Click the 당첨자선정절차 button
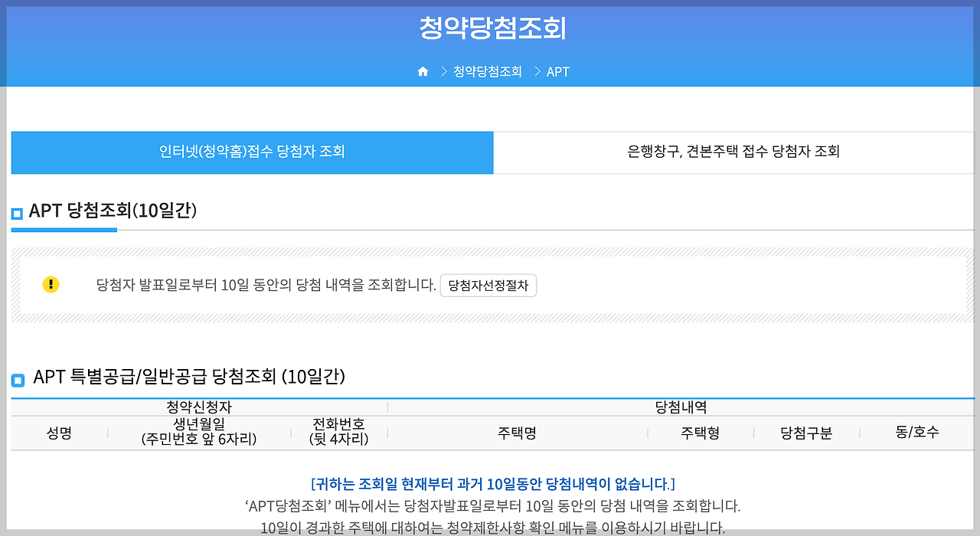 (x=488, y=285)
